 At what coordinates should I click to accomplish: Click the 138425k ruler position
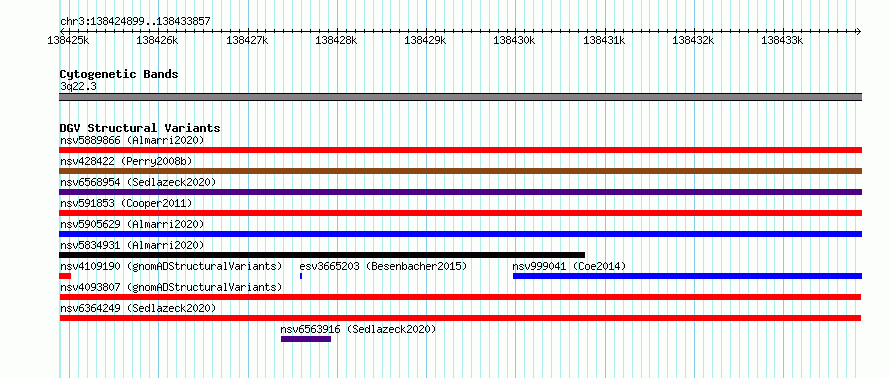(69, 40)
